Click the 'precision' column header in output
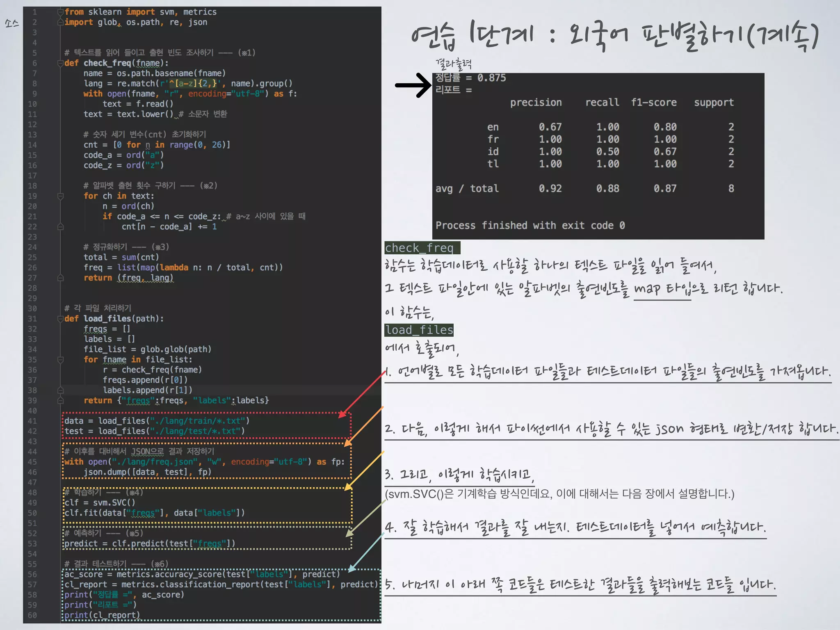The width and height of the screenshot is (840, 630). point(536,103)
